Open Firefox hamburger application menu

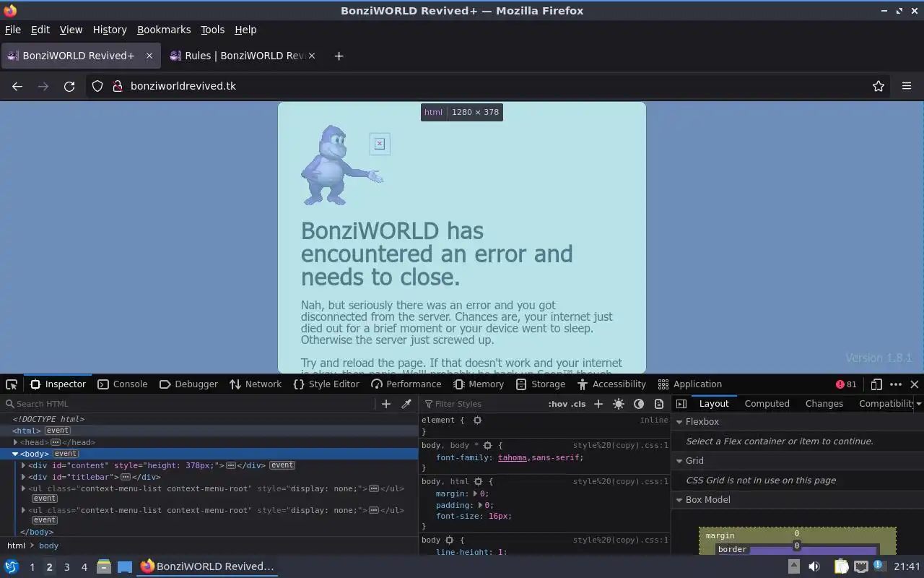pyautogui.click(x=907, y=86)
